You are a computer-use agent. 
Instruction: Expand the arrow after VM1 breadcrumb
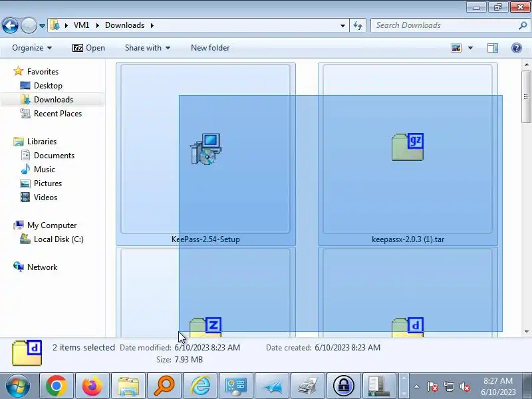(x=97, y=25)
